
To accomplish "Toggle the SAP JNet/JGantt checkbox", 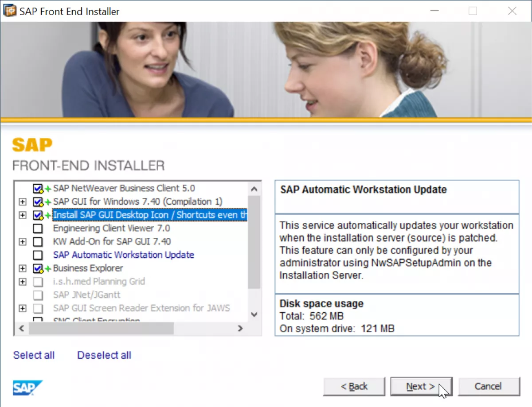I will coord(38,295).
